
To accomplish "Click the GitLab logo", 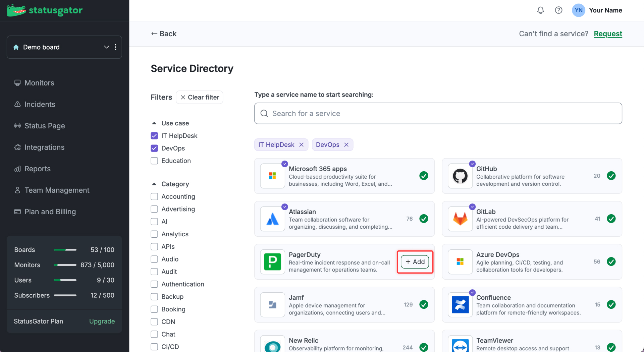I will pyautogui.click(x=460, y=219).
